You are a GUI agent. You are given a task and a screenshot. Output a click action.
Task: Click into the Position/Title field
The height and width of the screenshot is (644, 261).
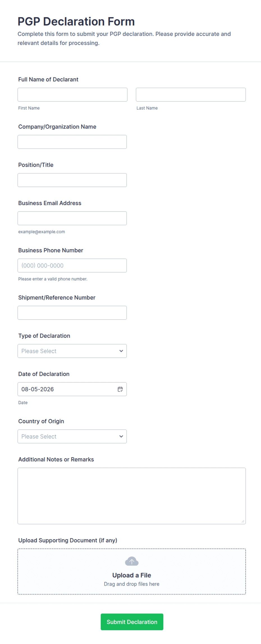tap(72, 180)
